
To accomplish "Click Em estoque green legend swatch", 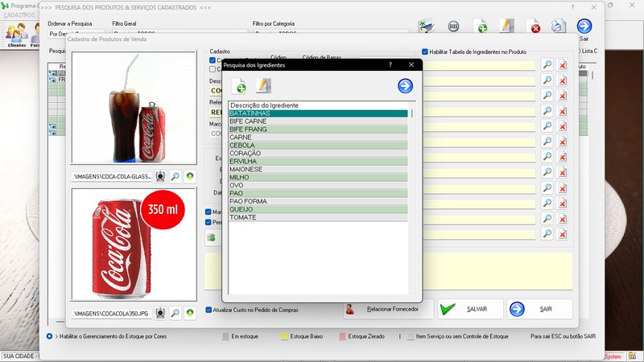I will click(225, 336).
